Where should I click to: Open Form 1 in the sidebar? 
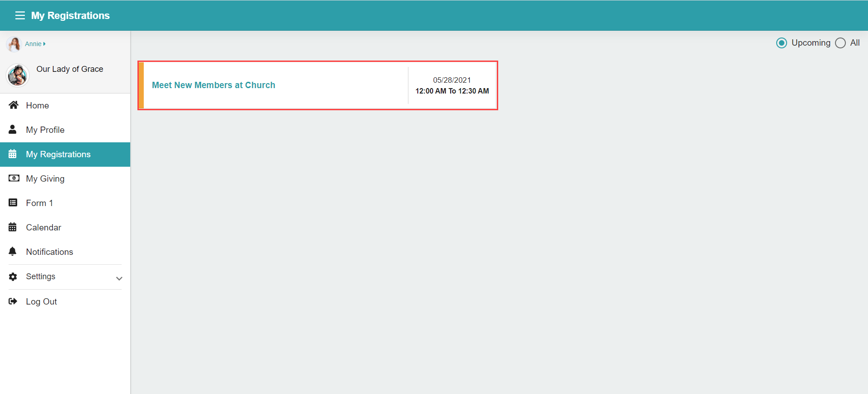pos(65,203)
